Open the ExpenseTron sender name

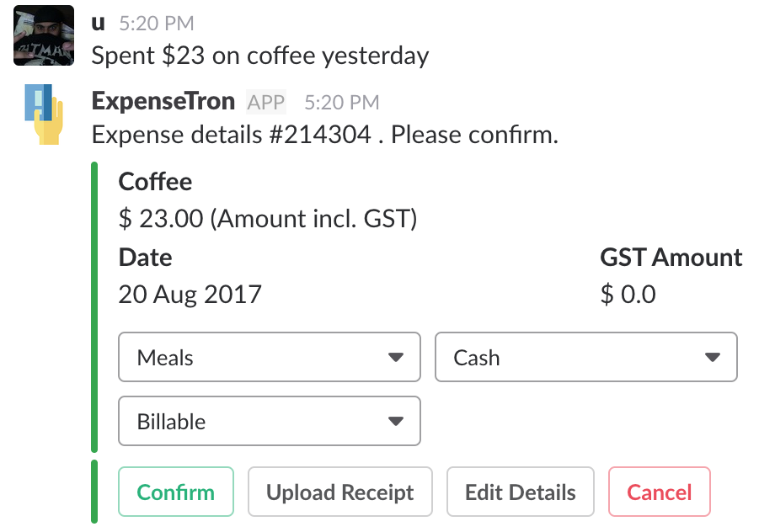point(163,102)
